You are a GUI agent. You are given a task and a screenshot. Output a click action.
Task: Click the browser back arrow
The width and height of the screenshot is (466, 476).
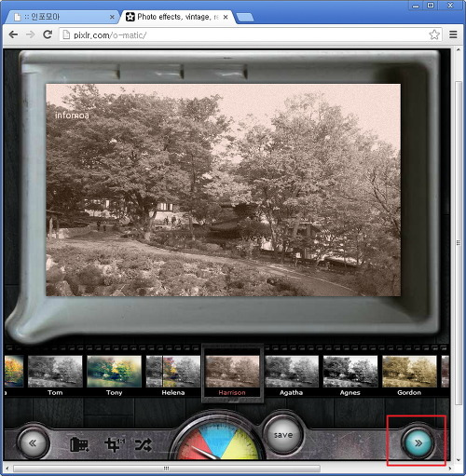coord(13,34)
